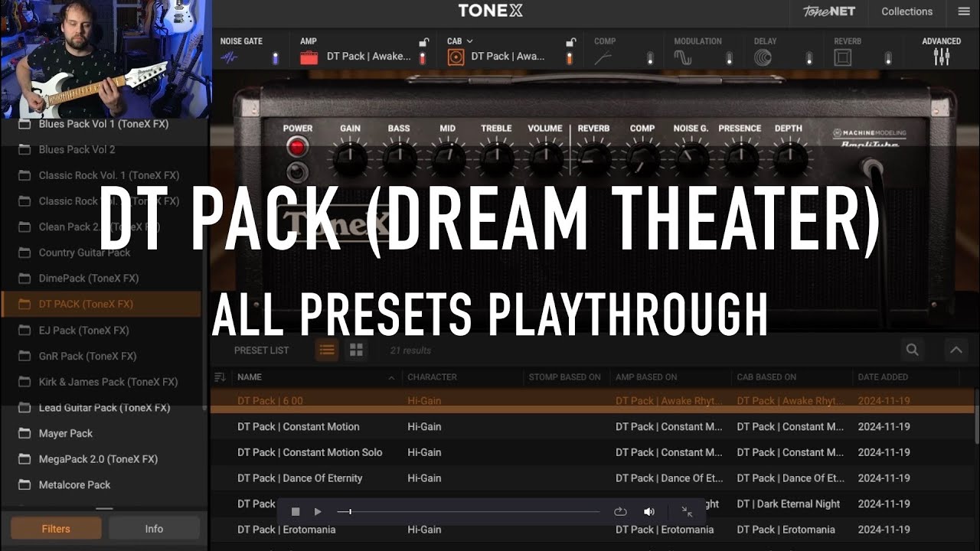Click the player bar progress slider
Image resolution: width=980 pixels, height=551 pixels.
[x=469, y=512]
